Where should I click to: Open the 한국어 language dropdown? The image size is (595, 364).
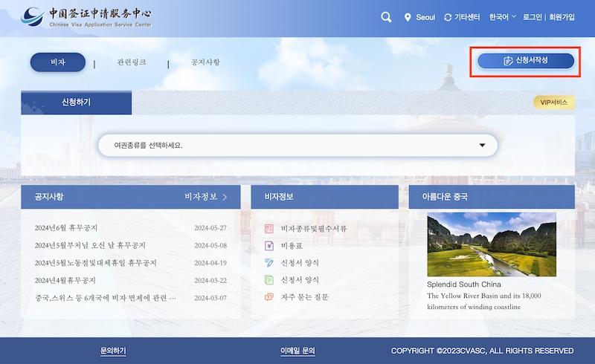(503, 17)
